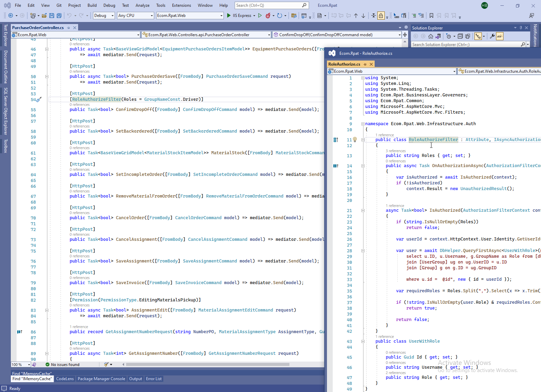
Task: Click the Search Solution Explorer field
Action: [465, 45]
